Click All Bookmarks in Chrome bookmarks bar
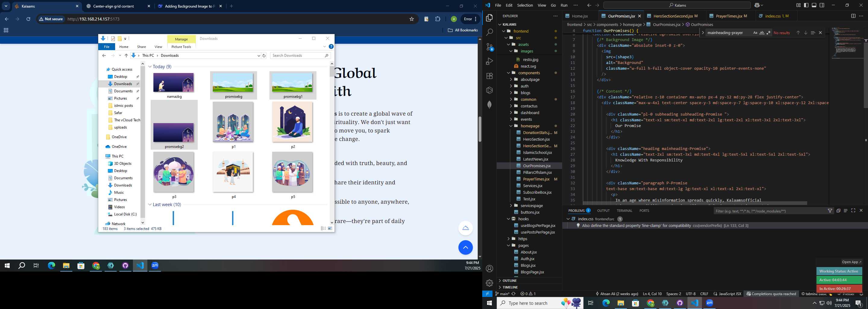Image resolution: width=868 pixels, height=309 pixels. [x=463, y=30]
